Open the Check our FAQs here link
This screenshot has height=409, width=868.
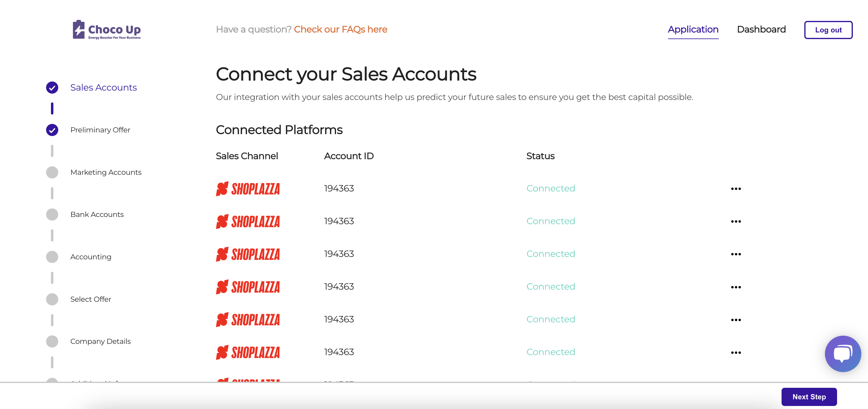[x=340, y=30]
